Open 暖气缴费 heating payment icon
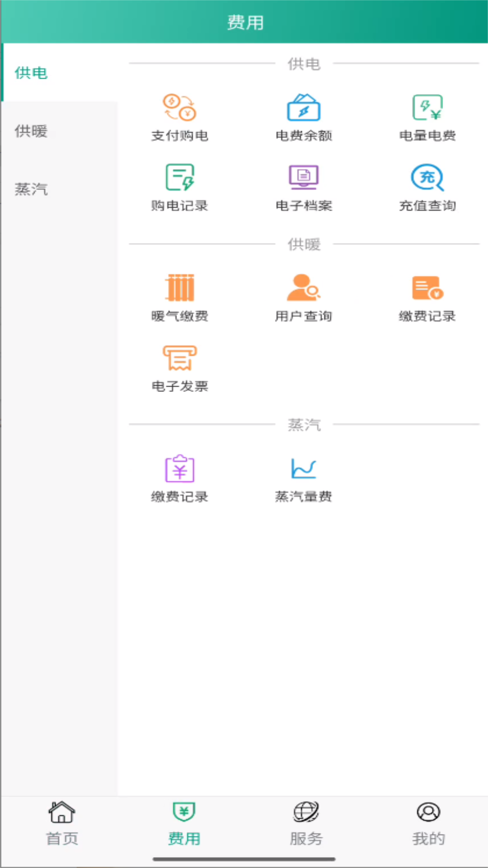488x868 pixels. coord(179,288)
